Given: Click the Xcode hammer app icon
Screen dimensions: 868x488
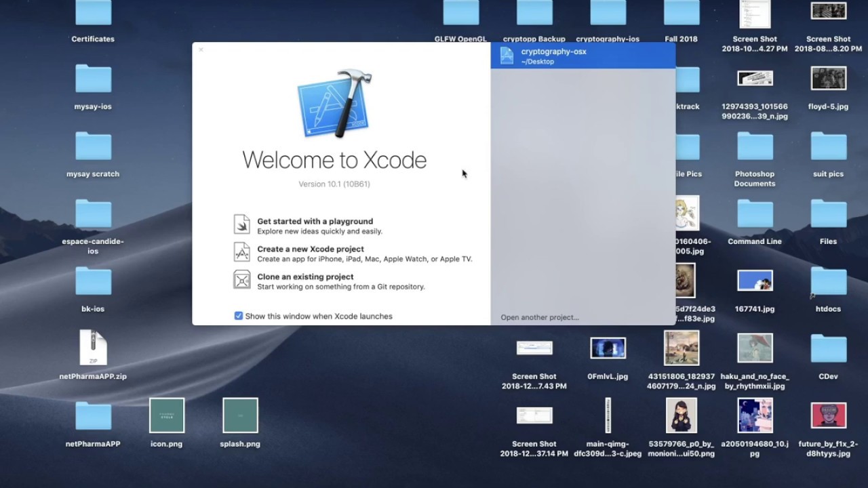Looking at the screenshot, I should coord(334,103).
